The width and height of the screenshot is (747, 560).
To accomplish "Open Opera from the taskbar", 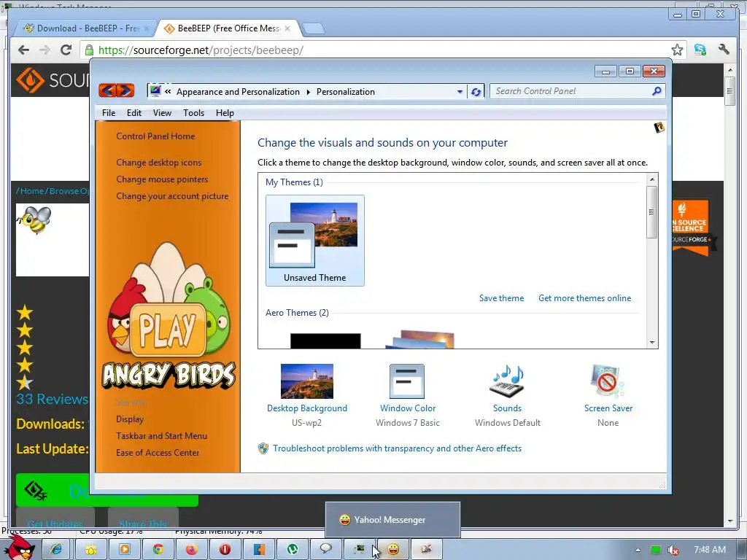I will [225, 550].
